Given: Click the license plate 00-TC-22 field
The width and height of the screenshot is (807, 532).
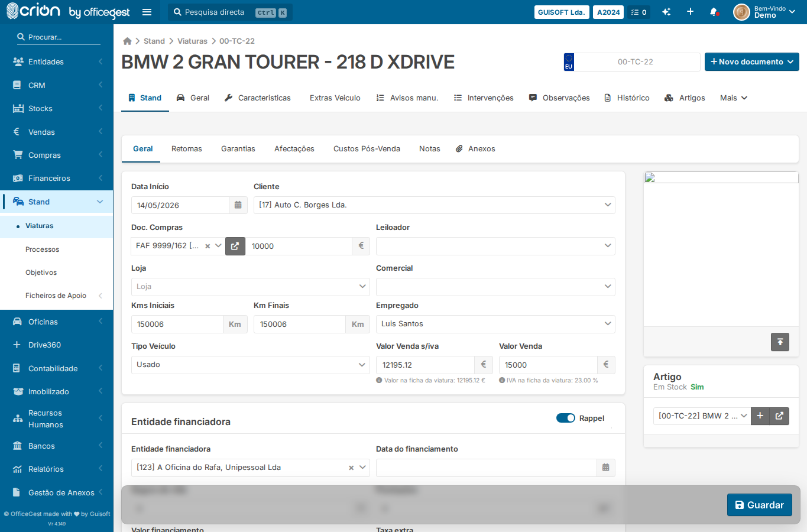Looking at the screenshot, I should [x=637, y=62].
